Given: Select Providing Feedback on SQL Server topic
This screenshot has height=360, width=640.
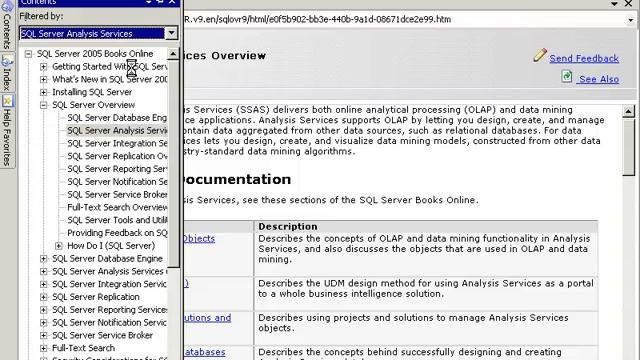Looking at the screenshot, I should click(117, 233).
